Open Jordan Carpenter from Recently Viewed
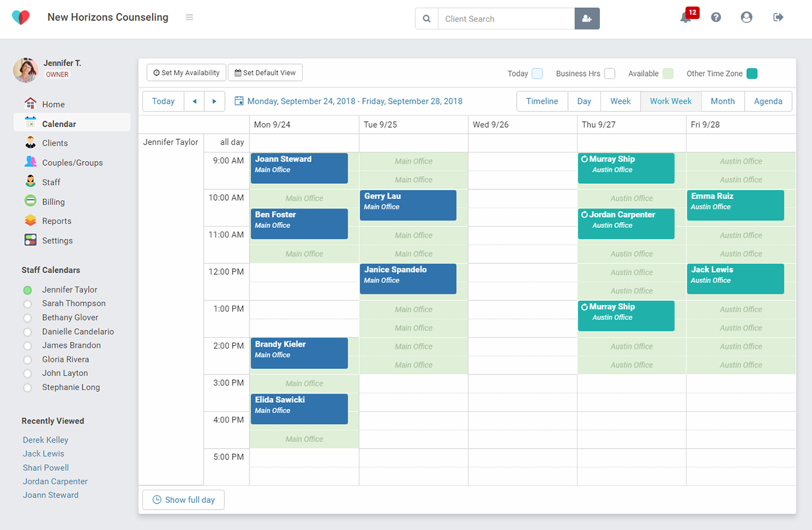The height and width of the screenshot is (530, 812). 55,481
